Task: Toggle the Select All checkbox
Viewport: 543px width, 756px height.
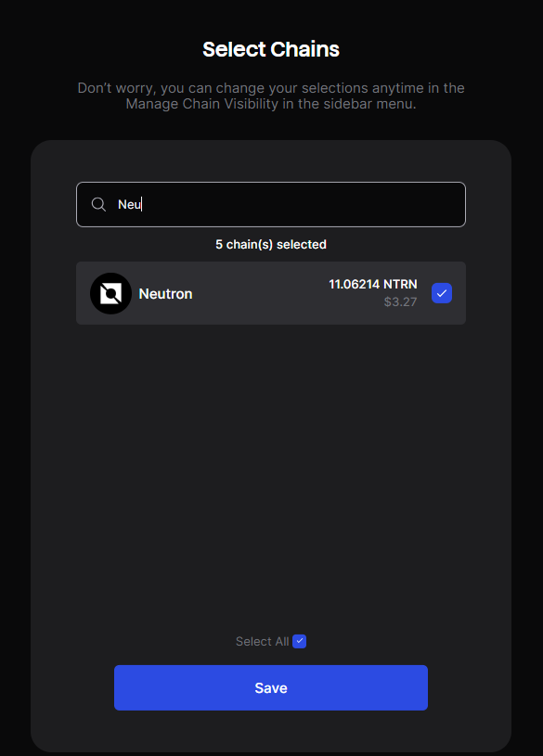Action: 299,641
